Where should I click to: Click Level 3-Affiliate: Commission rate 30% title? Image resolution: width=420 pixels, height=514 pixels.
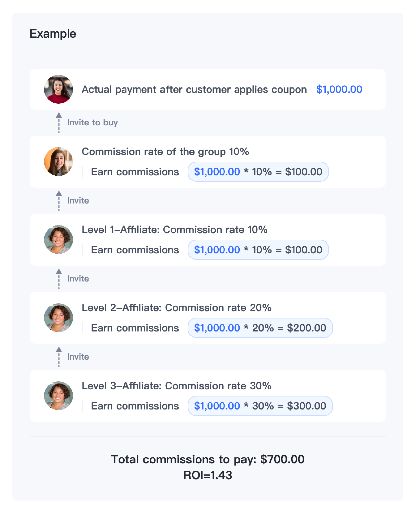coord(177,386)
